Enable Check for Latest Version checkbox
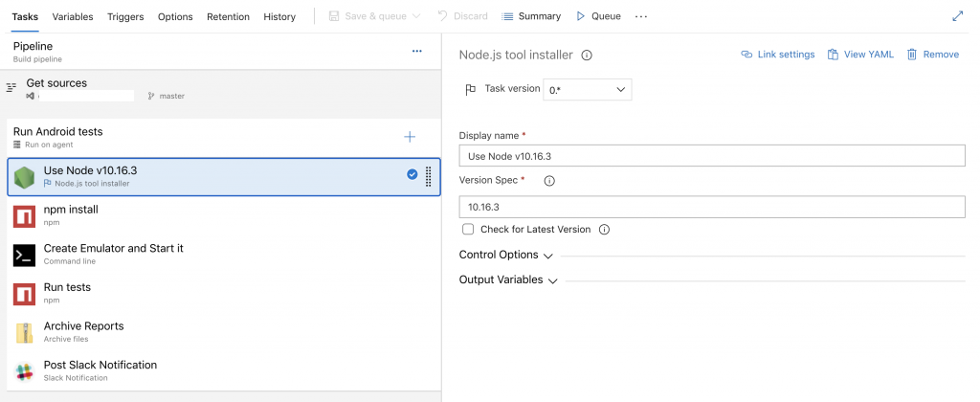 (x=467, y=230)
